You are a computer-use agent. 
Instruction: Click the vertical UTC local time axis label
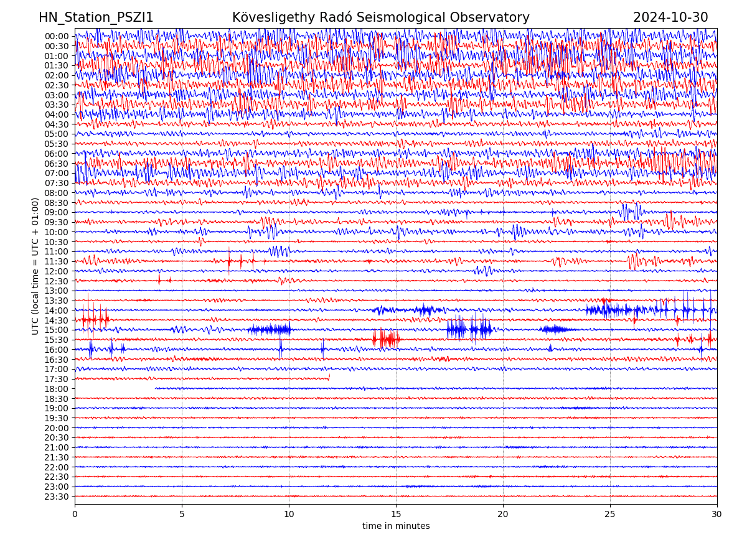coord(35,266)
